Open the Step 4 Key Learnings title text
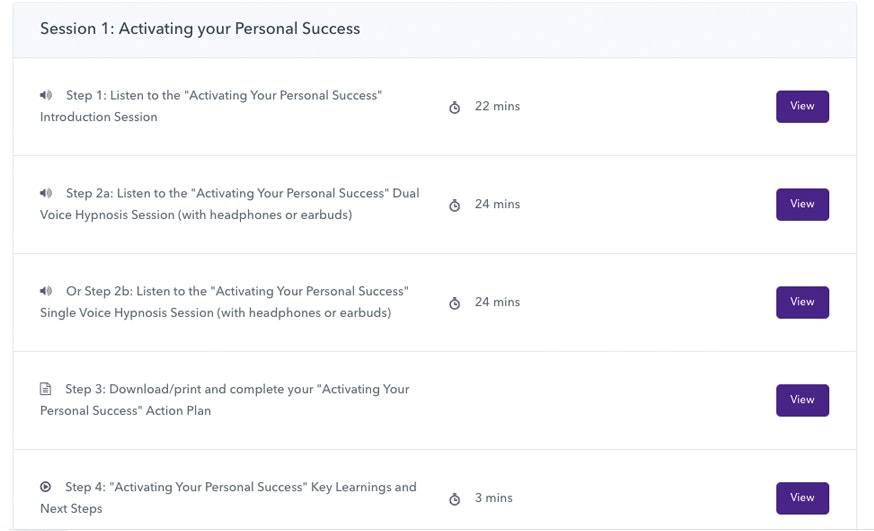The height and width of the screenshot is (531, 874). [x=230, y=497]
